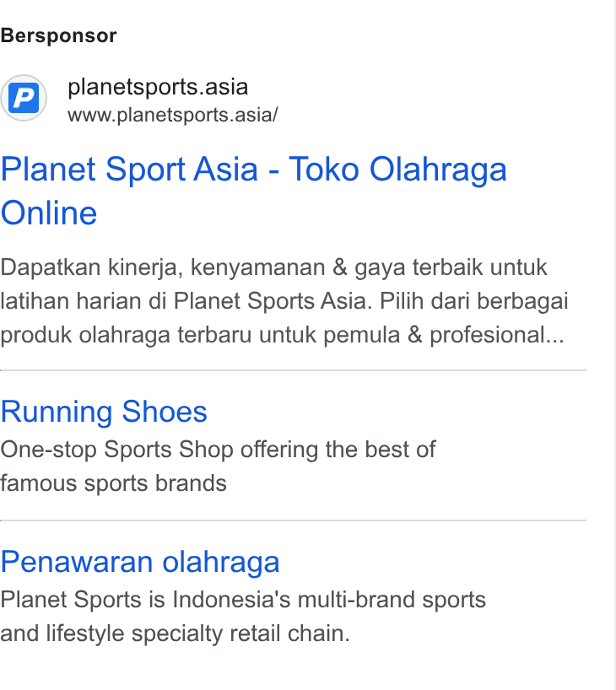Open 'Planet Sport Asia - Toko Olahraga' headline
Screen dimensions: 616x690
(254, 170)
